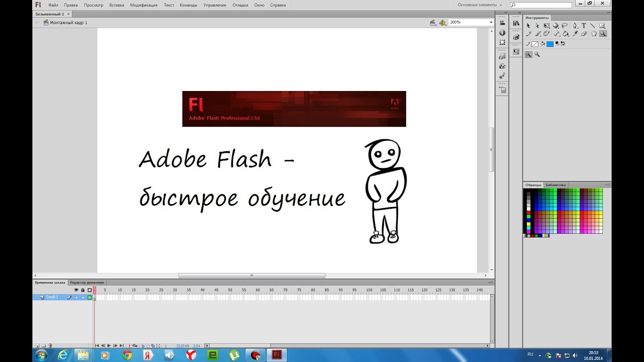
Task: Select the 3D Rotation tool
Action: point(555,26)
